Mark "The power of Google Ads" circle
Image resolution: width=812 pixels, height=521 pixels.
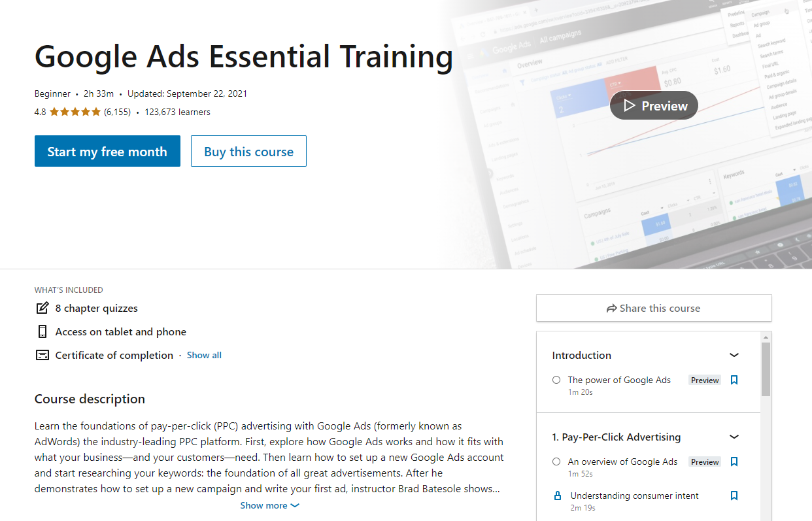556,380
